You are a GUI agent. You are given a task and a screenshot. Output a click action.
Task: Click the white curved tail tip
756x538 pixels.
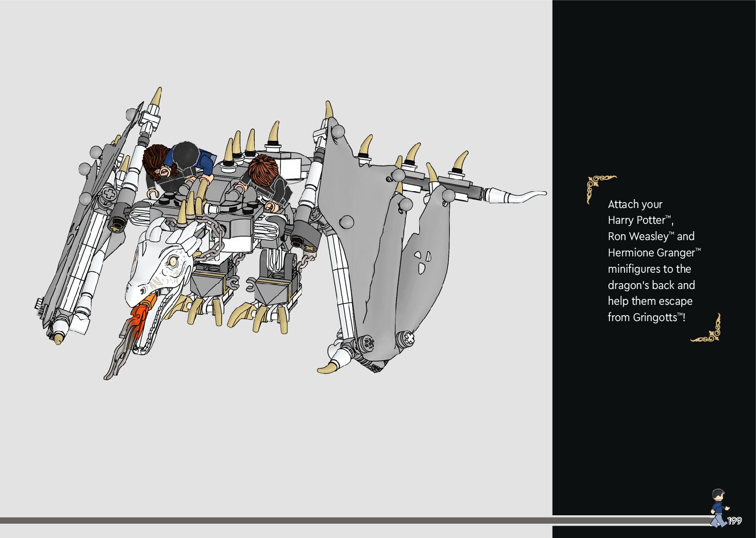(x=523, y=196)
